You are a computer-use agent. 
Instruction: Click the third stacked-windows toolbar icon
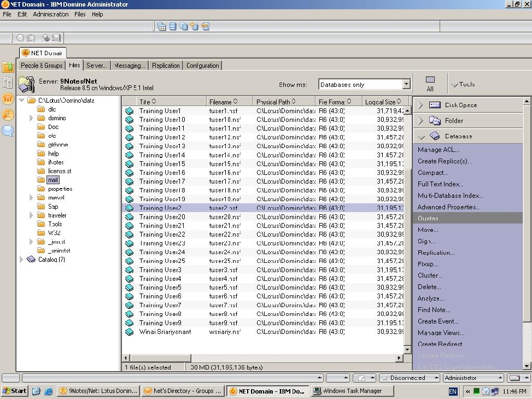184,26
